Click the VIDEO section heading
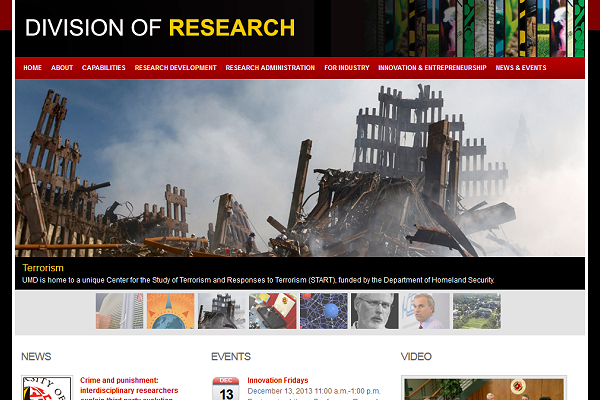The height and width of the screenshot is (400, 600). (416, 357)
